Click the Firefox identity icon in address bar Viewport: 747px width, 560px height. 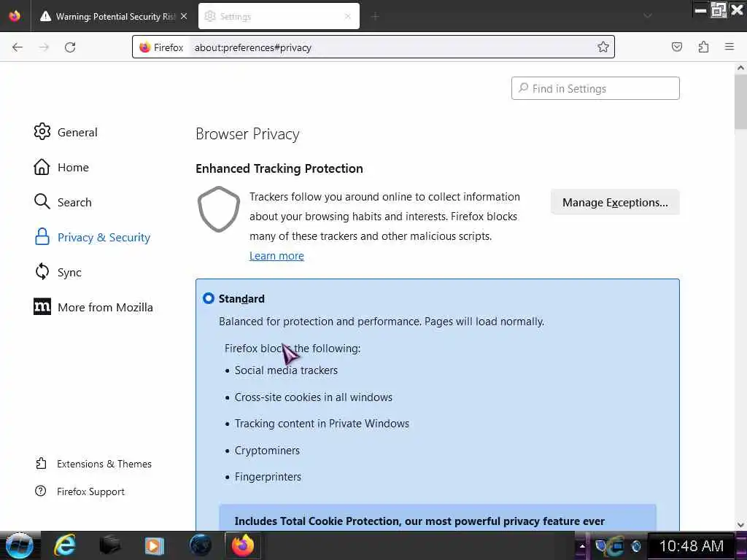(161, 47)
